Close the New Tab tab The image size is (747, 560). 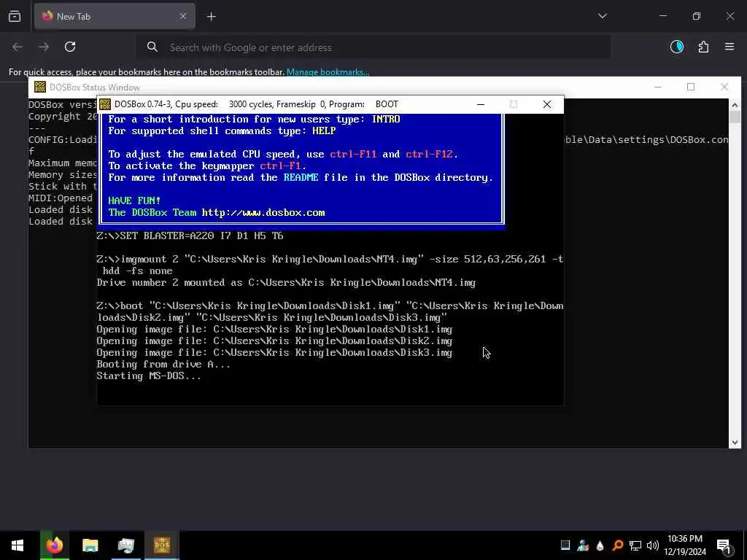pyautogui.click(x=183, y=16)
